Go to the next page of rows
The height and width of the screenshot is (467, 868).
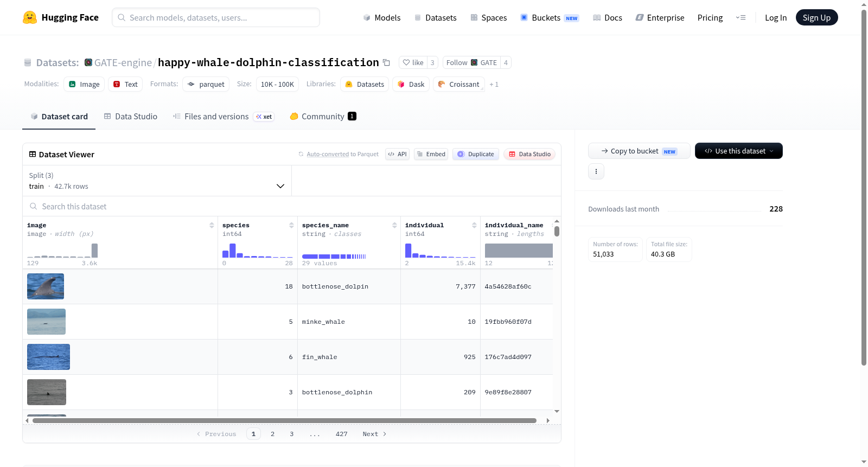(x=374, y=434)
